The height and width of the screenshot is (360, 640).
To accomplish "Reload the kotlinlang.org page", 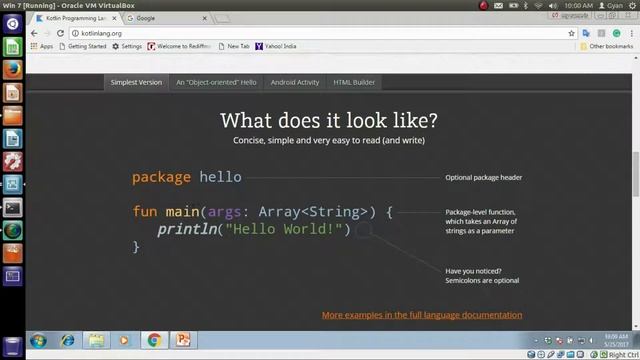I will point(60,33).
